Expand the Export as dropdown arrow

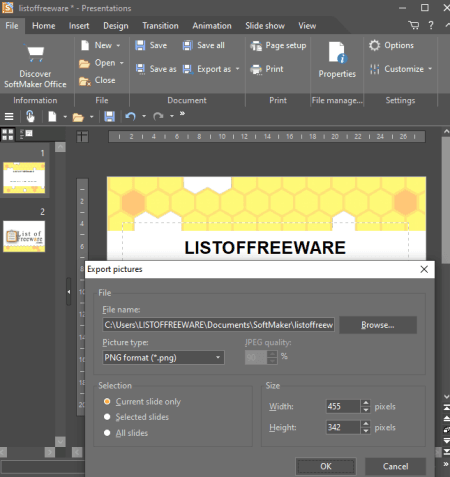238,69
